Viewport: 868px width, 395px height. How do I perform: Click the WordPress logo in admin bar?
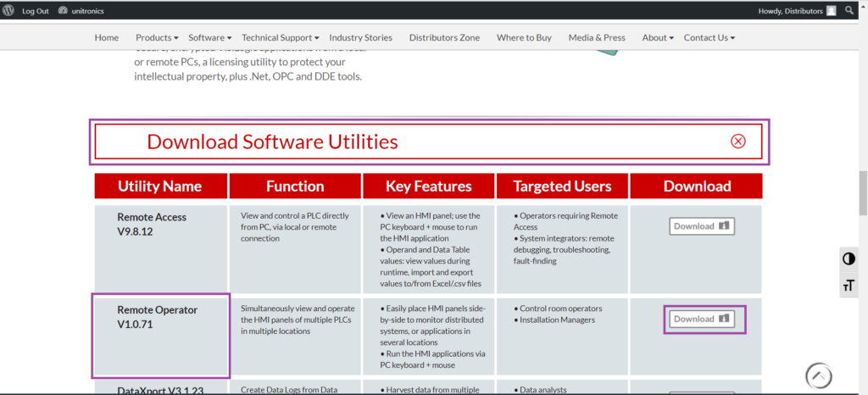click(8, 10)
